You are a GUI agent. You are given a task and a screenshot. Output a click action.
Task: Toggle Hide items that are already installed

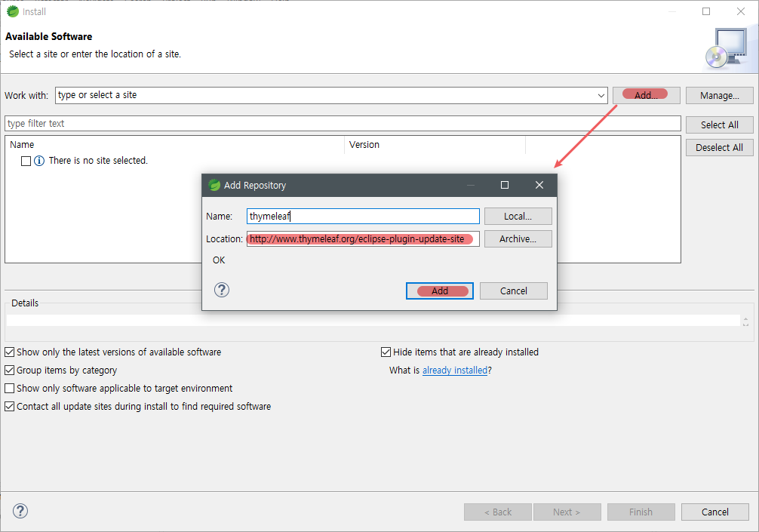(x=386, y=352)
